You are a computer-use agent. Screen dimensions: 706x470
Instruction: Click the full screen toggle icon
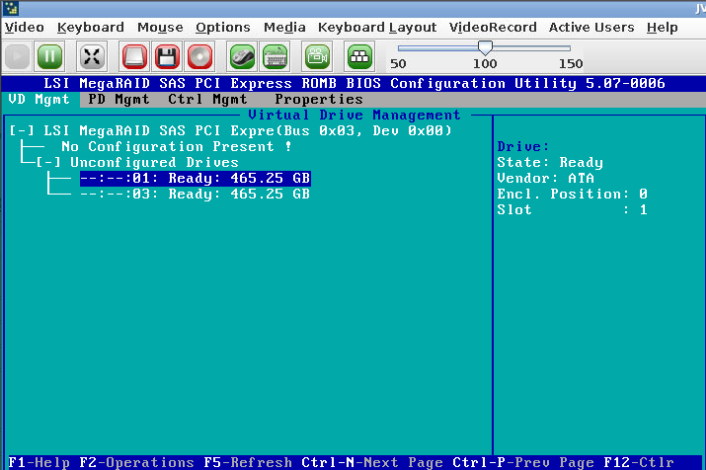pyautogui.click(x=92, y=56)
